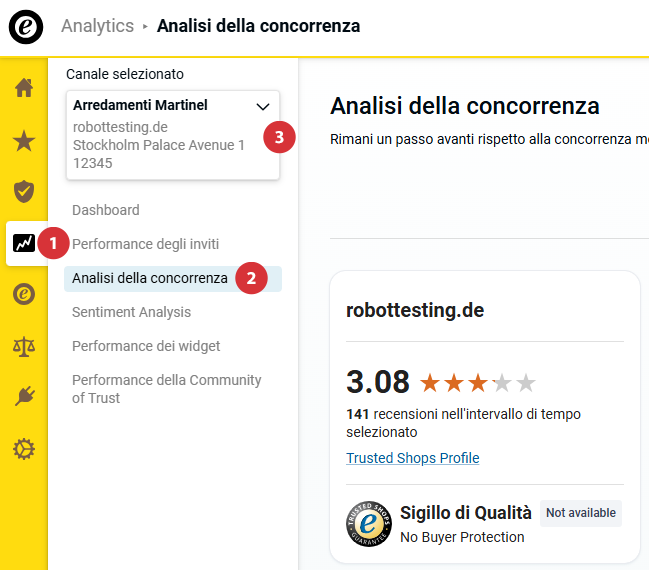Open the home icon in sidebar

24,88
